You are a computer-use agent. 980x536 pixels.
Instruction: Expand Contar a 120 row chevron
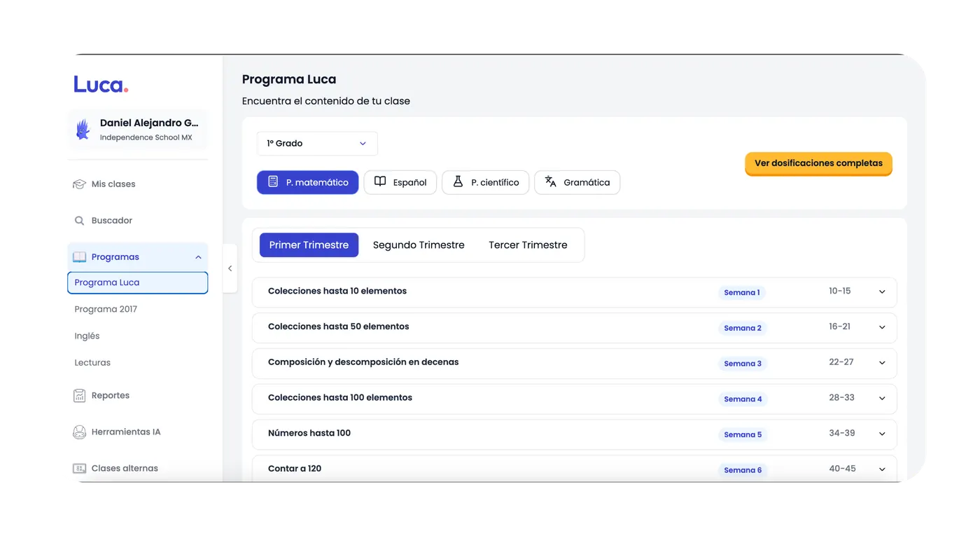[x=882, y=469]
